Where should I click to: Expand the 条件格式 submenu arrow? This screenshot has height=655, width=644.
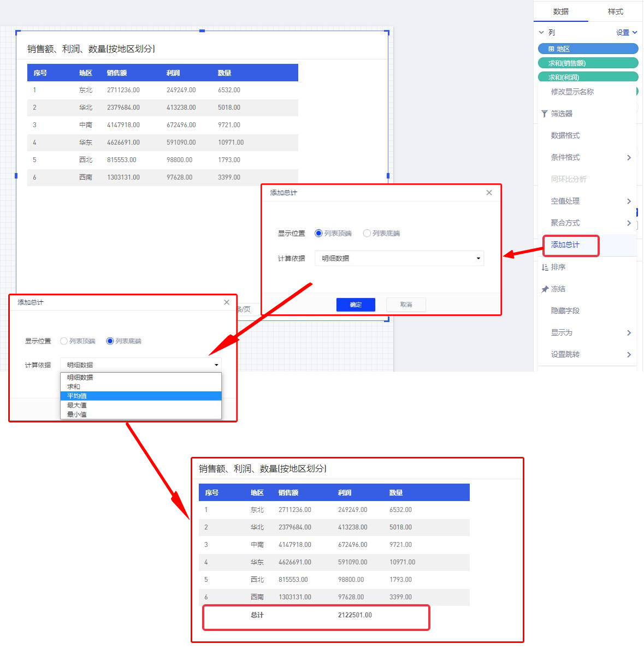point(629,158)
